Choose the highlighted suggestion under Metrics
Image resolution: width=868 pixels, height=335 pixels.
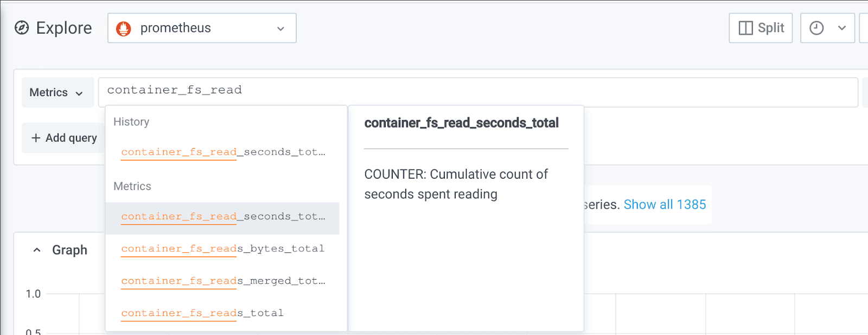223,217
